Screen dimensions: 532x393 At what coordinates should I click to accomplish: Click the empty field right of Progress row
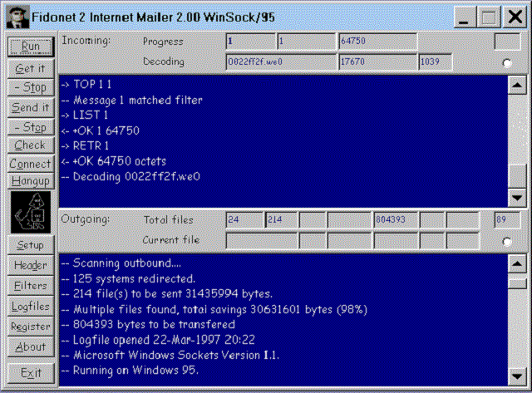(x=507, y=42)
